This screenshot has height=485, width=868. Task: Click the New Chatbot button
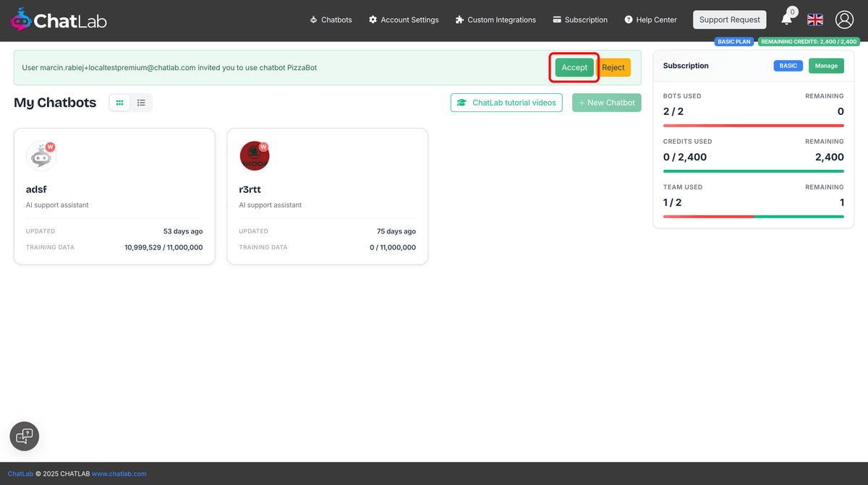[x=606, y=102]
